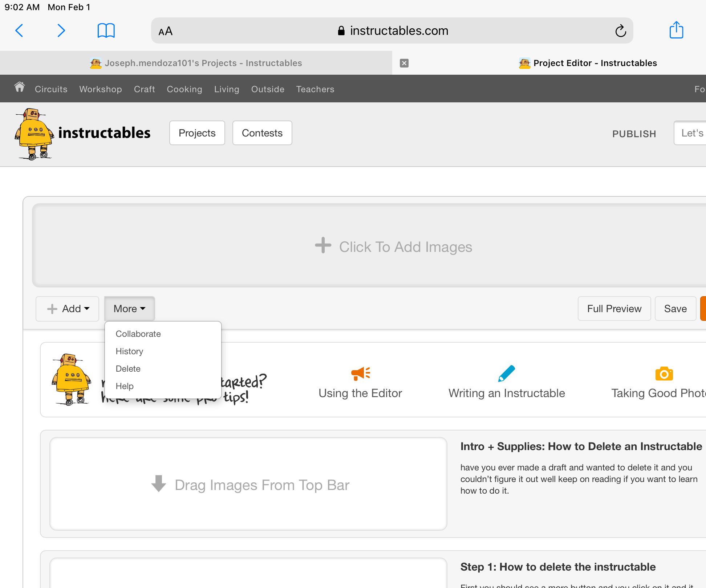Open Safari's share sheet icon
706x588 pixels.
pyautogui.click(x=676, y=30)
